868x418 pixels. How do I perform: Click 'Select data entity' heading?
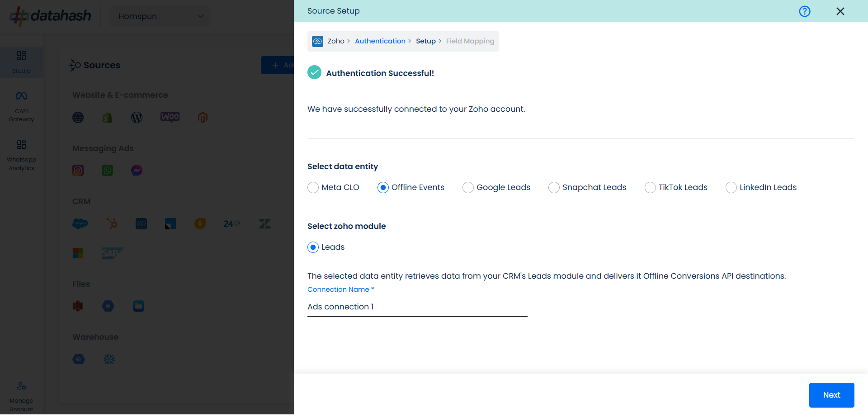pyautogui.click(x=343, y=167)
